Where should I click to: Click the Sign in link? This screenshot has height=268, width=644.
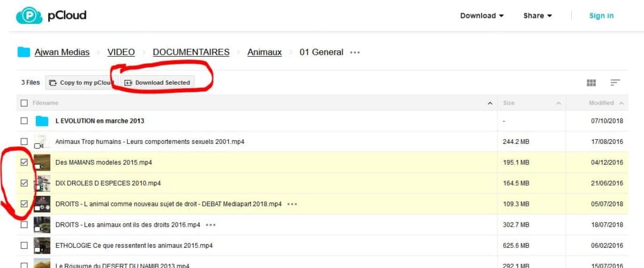(601, 16)
